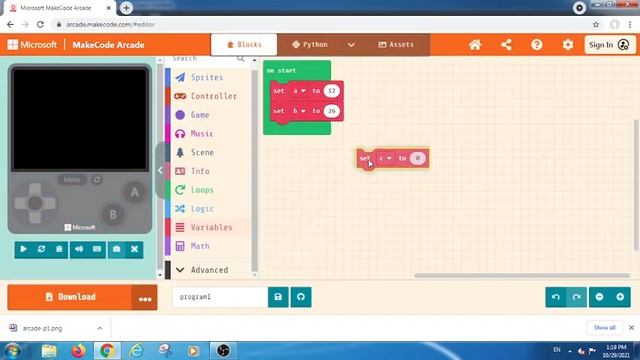640x360 pixels.
Task: Go to the MakeCode home screen icon
Action: click(x=475, y=44)
